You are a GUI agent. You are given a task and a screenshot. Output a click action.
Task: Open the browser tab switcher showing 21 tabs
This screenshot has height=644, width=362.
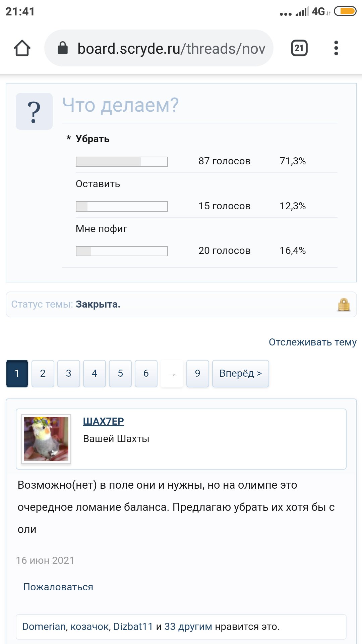point(299,48)
